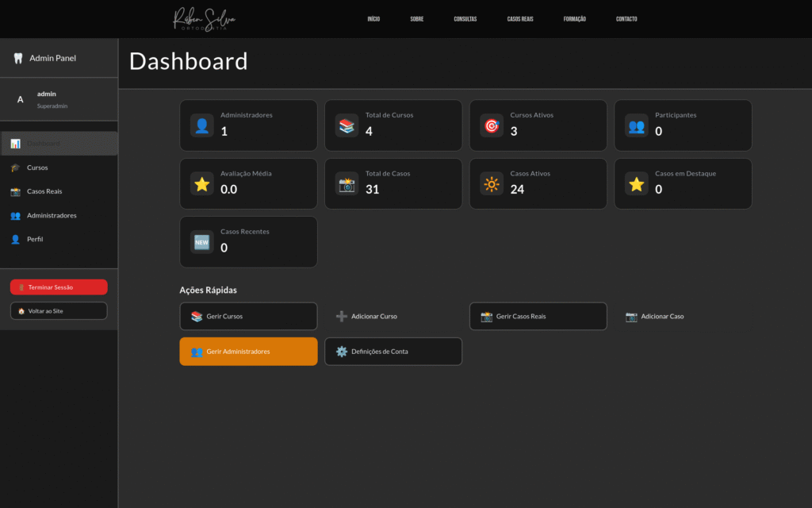The width and height of the screenshot is (812, 508).
Task: Click the Voltar ao Site button
Action: coord(59,311)
